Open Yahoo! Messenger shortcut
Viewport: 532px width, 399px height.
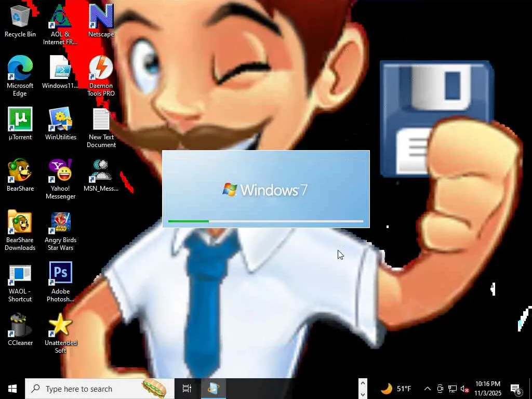[60, 179]
